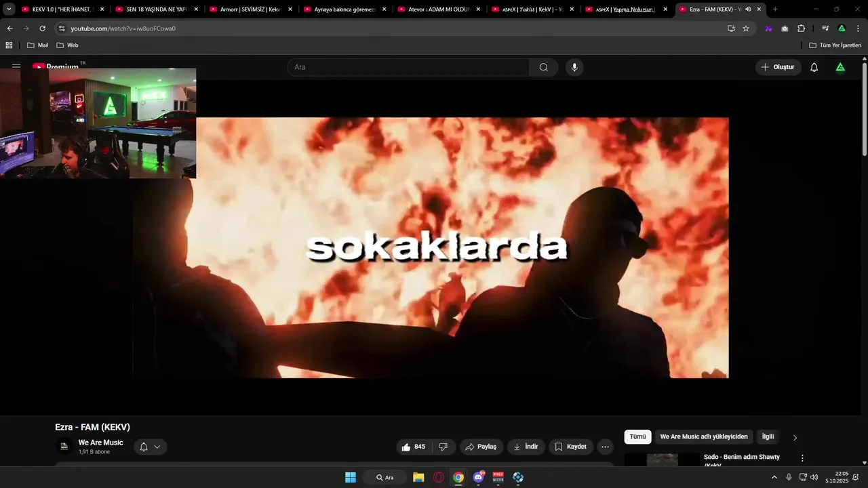The image size is (868, 488).
Task: Show the next related filter chips with the chevron
Action: tap(795, 437)
